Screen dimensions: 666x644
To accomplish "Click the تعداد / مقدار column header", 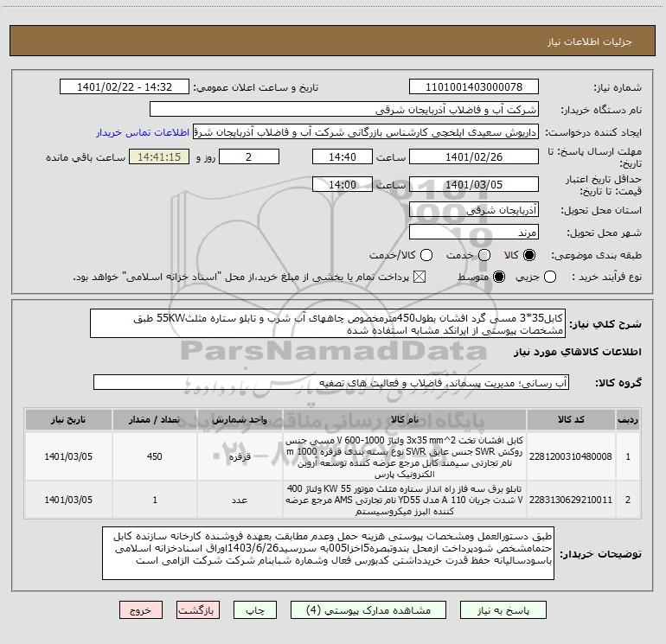I will click(x=154, y=419).
